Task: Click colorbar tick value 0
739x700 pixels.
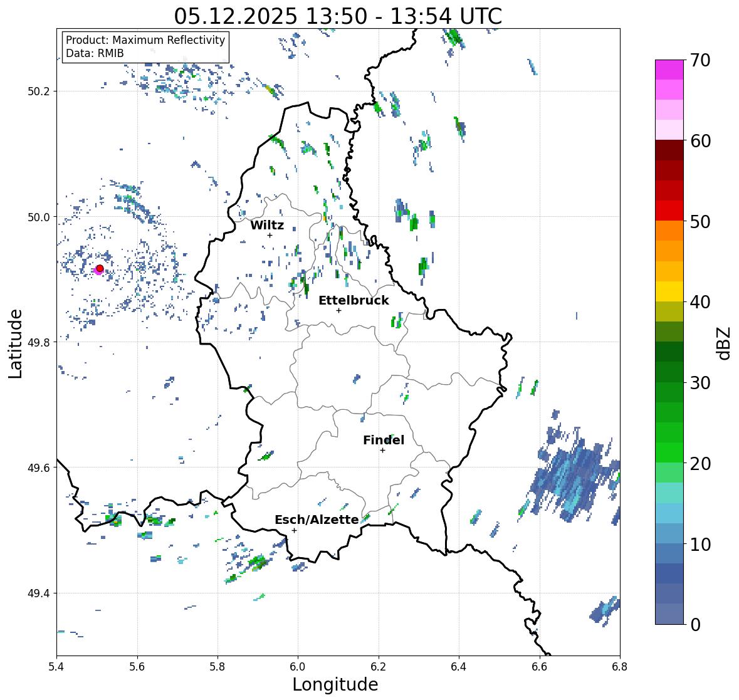Action: pos(695,625)
